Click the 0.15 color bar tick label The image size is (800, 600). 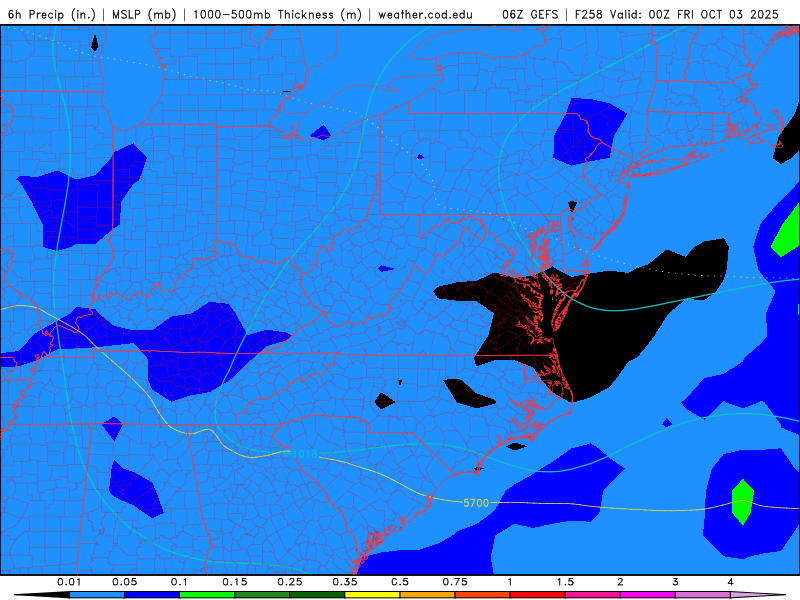(x=235, y=582)
